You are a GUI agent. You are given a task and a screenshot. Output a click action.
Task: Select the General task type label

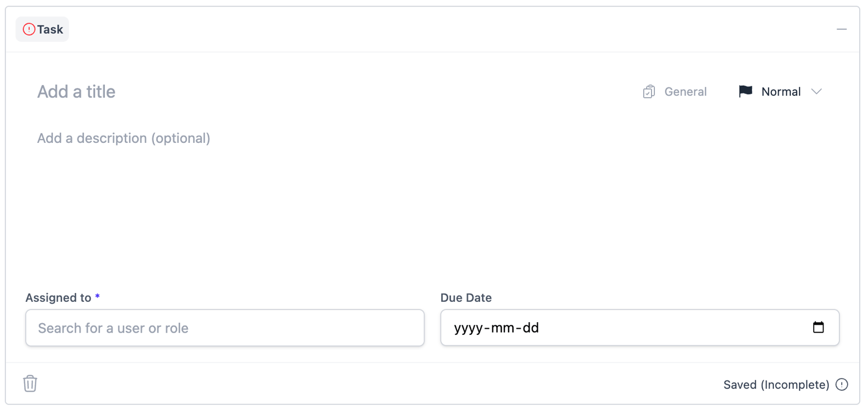tap(685, 92)
